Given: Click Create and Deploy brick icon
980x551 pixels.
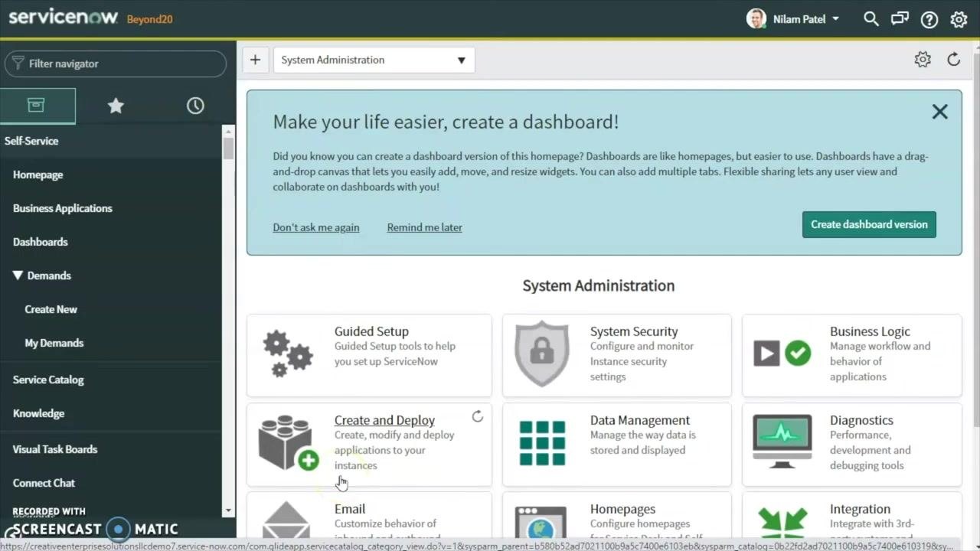Looking at the screenshot, I should click(x=288, y=442).
